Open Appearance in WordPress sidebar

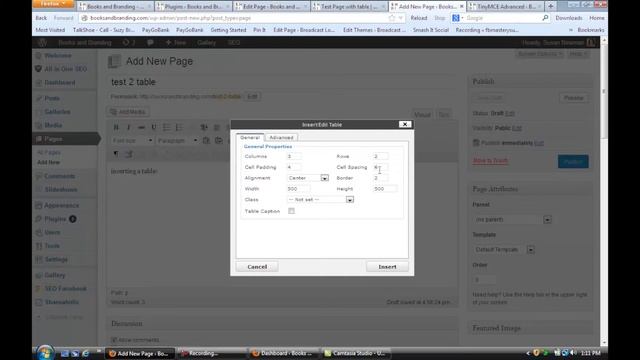click(61, 206)
